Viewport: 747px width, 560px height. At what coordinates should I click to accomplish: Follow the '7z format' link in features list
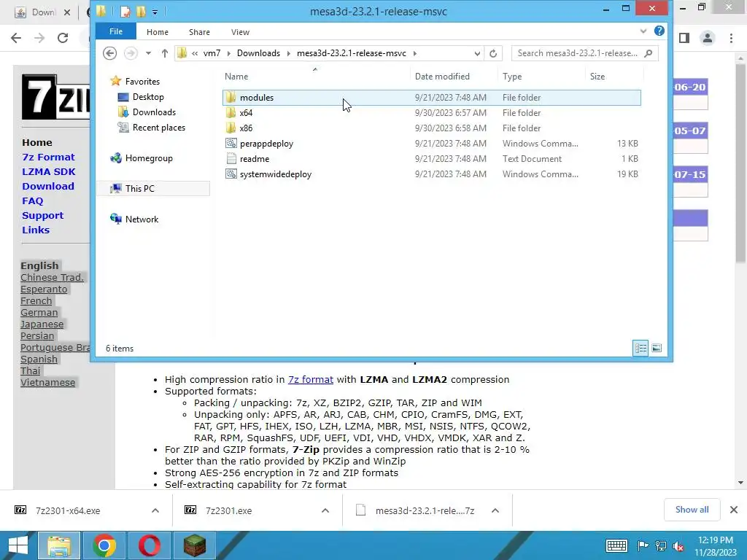coord(311,379)
